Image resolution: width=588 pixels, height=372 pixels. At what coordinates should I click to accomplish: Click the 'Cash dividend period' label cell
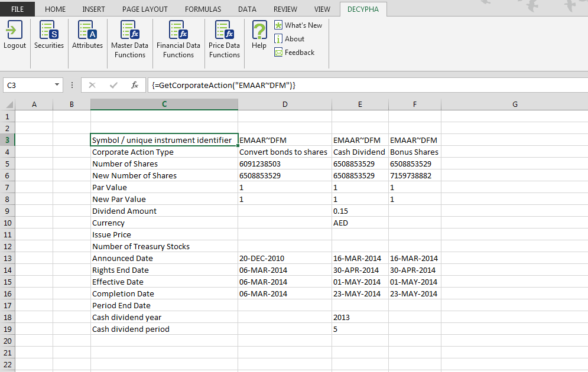164,329
